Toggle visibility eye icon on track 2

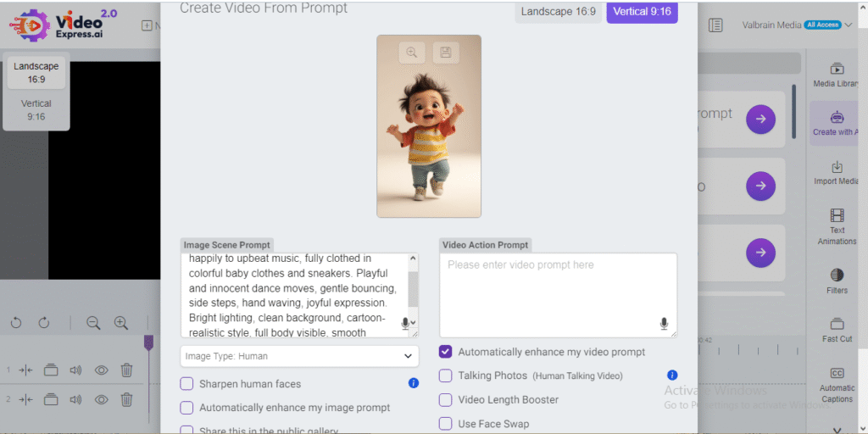(x=101, y=399)
